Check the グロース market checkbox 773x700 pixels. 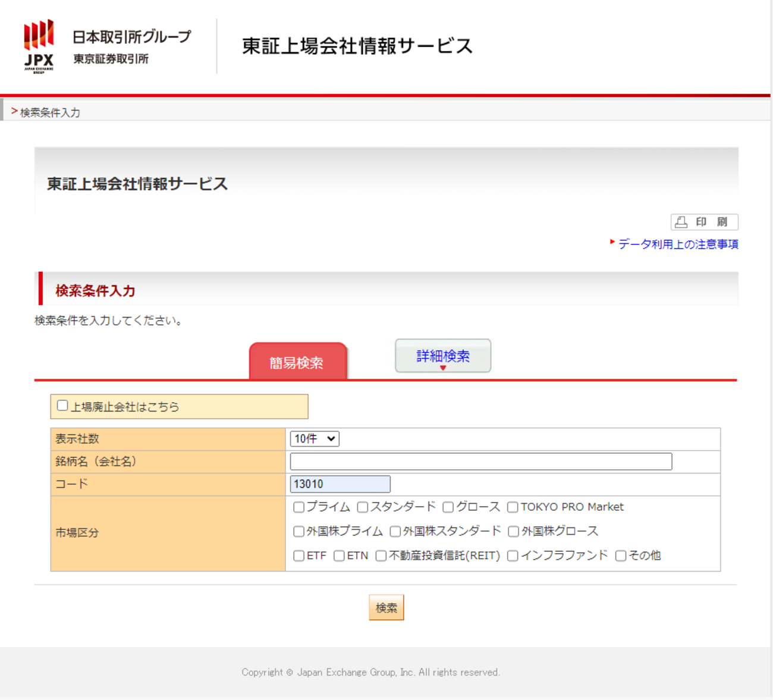pyautogui.click(x=448, y=507)
